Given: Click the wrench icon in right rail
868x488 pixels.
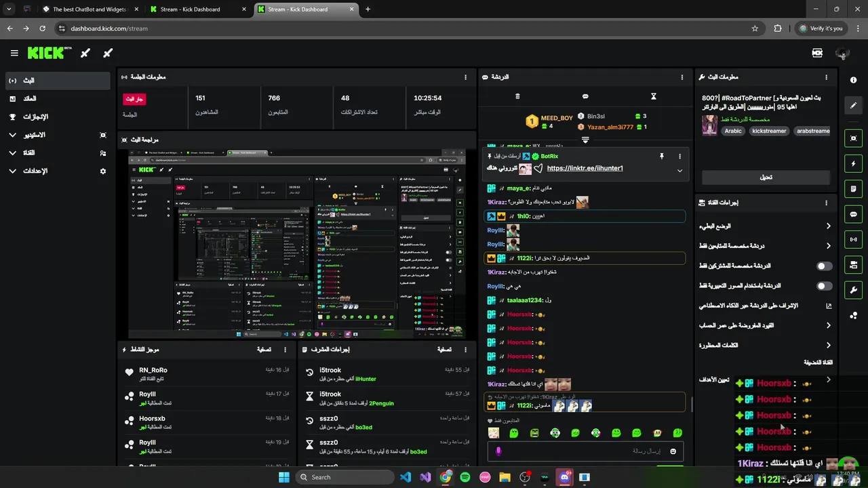Looking at the screenshot, I should [x=853, y=290].
